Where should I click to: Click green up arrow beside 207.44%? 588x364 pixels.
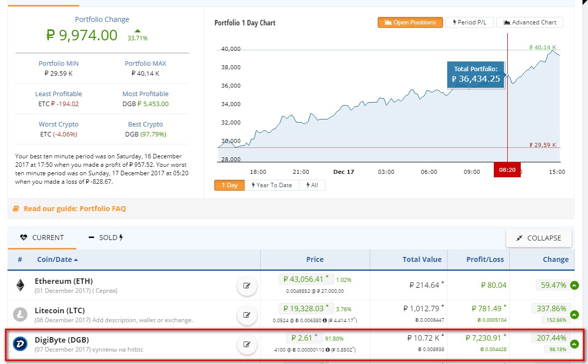tap(574, 344)
